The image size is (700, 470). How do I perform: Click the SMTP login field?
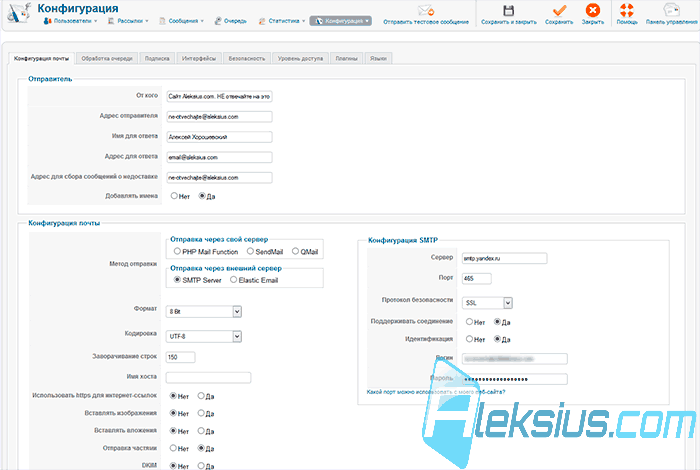point(514,359)
